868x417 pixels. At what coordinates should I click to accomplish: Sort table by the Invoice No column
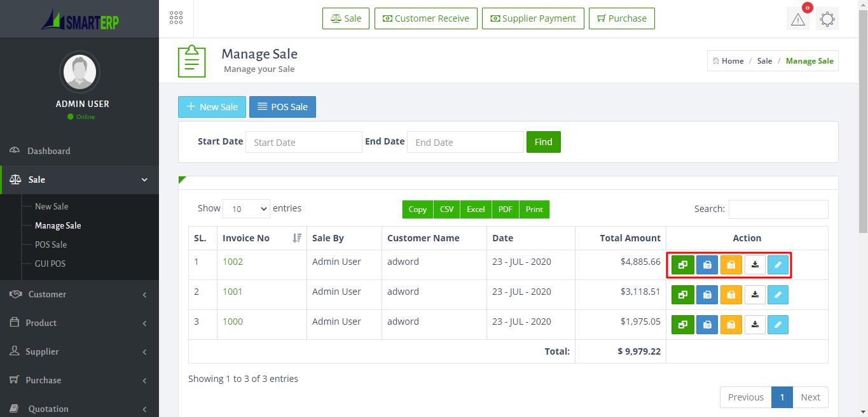pyautogui.click(x=261, y=238)
